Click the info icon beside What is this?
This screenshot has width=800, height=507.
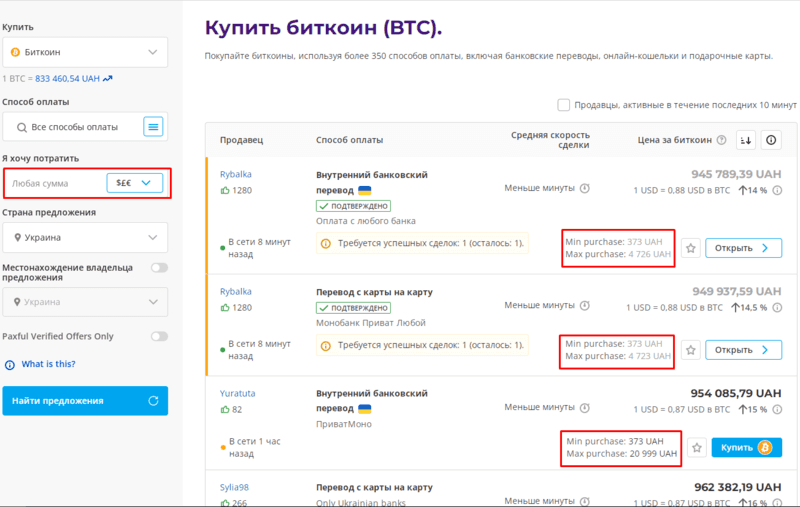click(x=10, y=365)
